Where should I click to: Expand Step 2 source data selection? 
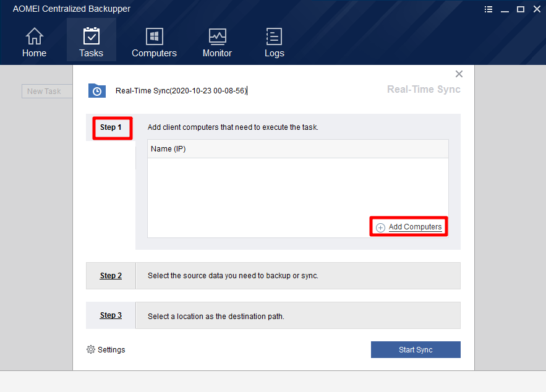(x=111, y=275)
